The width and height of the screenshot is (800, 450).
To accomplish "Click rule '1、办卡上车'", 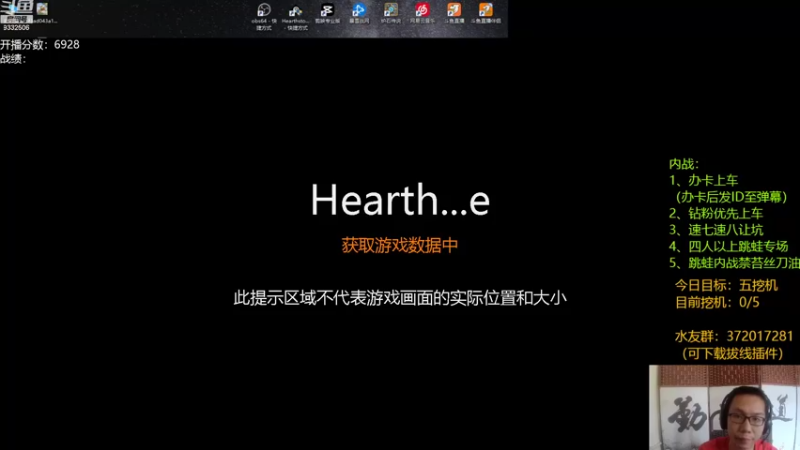I will pos(704,180).
